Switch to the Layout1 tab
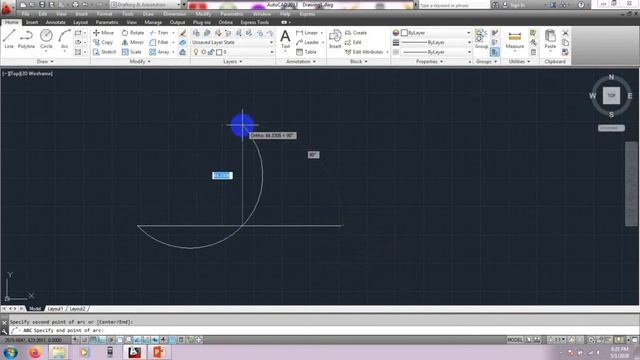The height and width of the screenshot is (360, 640). coord(55,309)
